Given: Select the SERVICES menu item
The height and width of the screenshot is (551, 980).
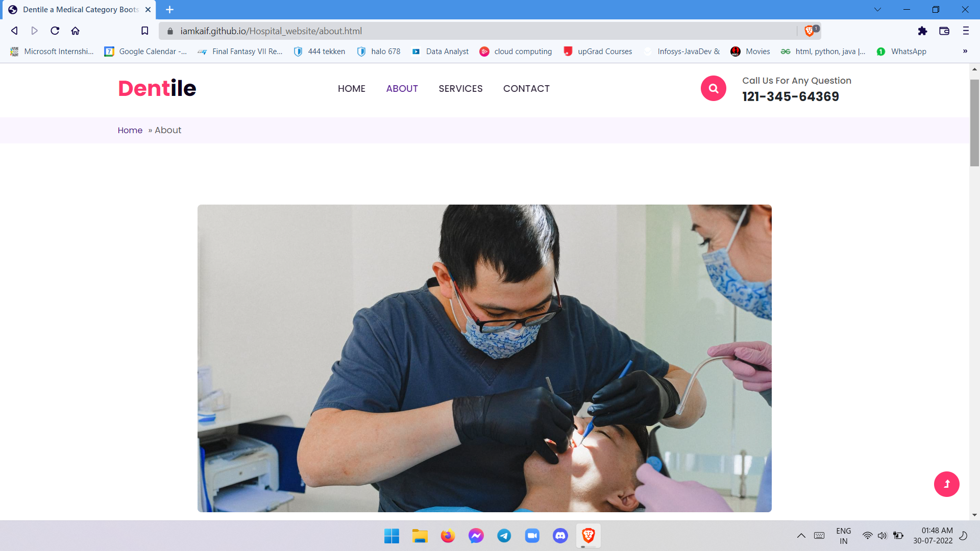Looking at the screenshot, I should coord(460,88).
